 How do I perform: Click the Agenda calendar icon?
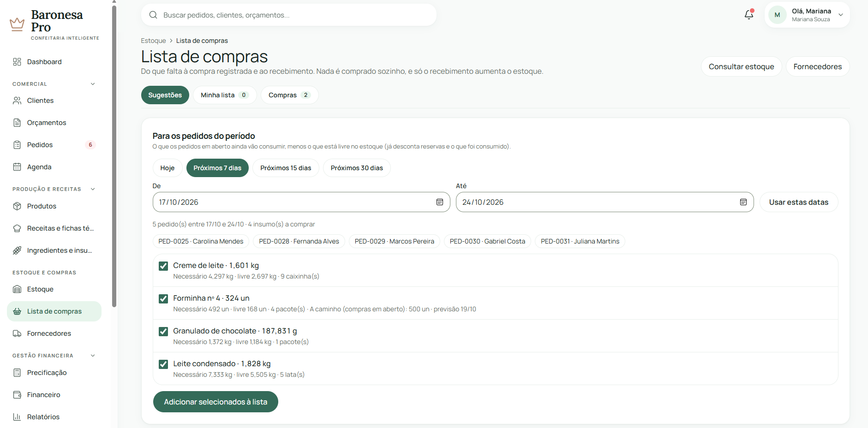tap(17, 167)
